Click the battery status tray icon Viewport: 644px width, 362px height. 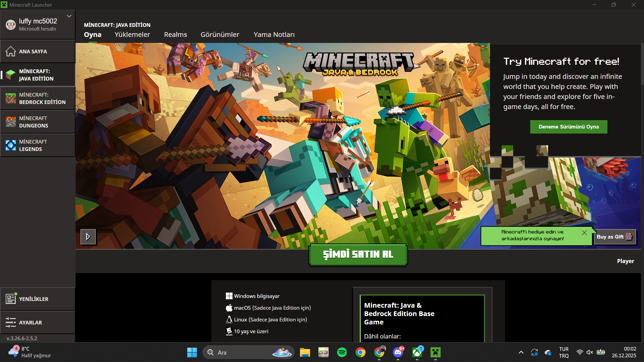(x=601, y=352)
